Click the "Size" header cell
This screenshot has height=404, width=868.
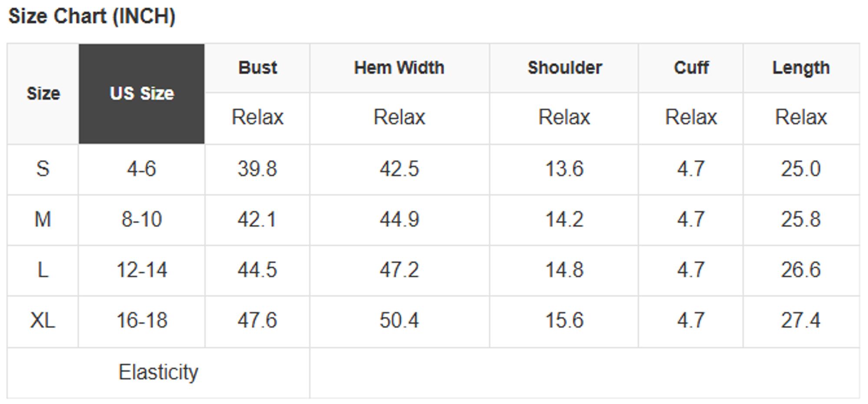click(x=43, y=93)
